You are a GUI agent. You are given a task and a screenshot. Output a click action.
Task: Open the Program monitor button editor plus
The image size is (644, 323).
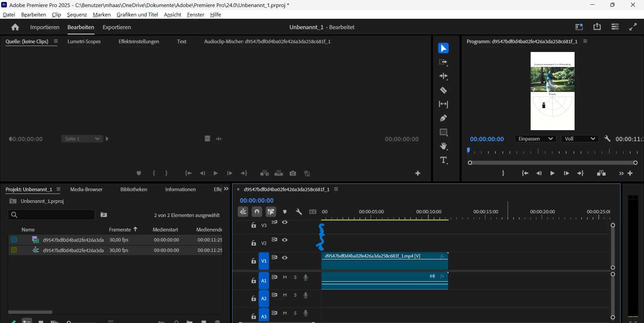point(630,173)
